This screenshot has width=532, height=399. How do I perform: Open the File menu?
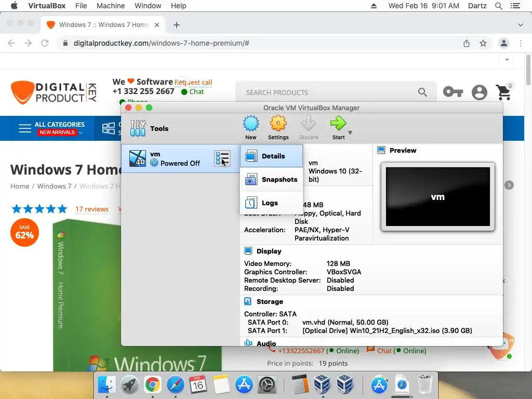pos(81,6)
